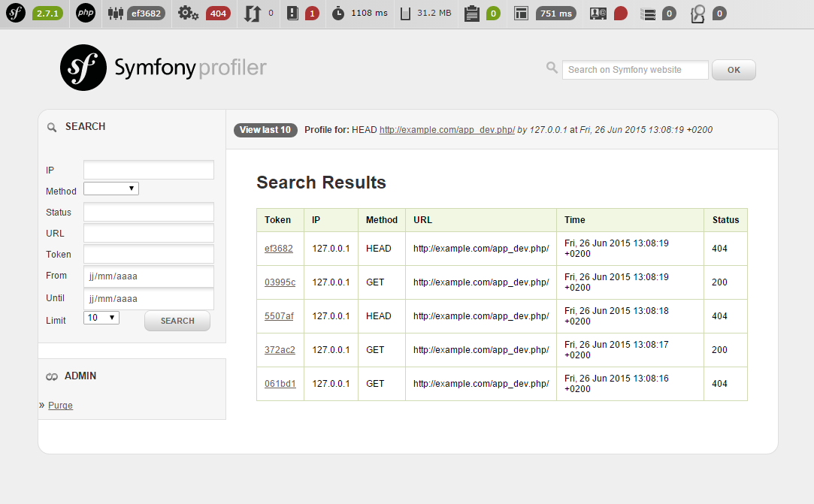Focus the URL search field
814x504 pixels.
pyautogui.click(x=149, y=233)
